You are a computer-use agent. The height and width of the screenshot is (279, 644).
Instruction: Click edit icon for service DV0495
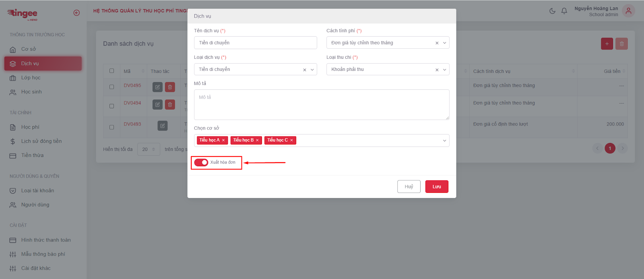coord(157,87)
